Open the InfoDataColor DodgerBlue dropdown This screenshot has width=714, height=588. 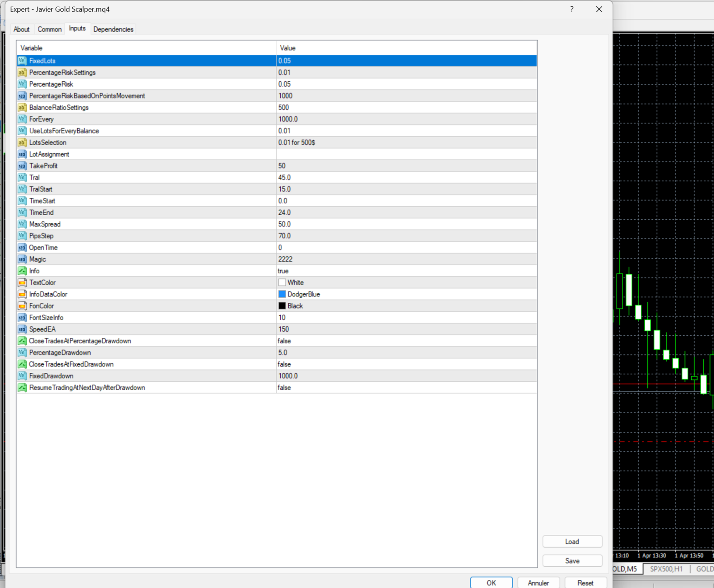407,294
